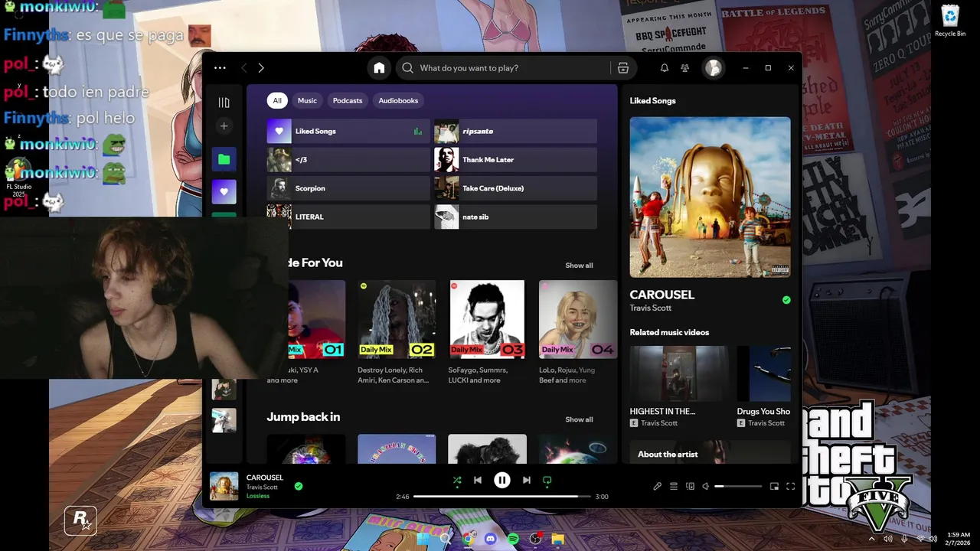Open the Thank Me Later album card
The width and height of the screenshot is (980, 551).
pyautogui.click(x=515, y=159)
